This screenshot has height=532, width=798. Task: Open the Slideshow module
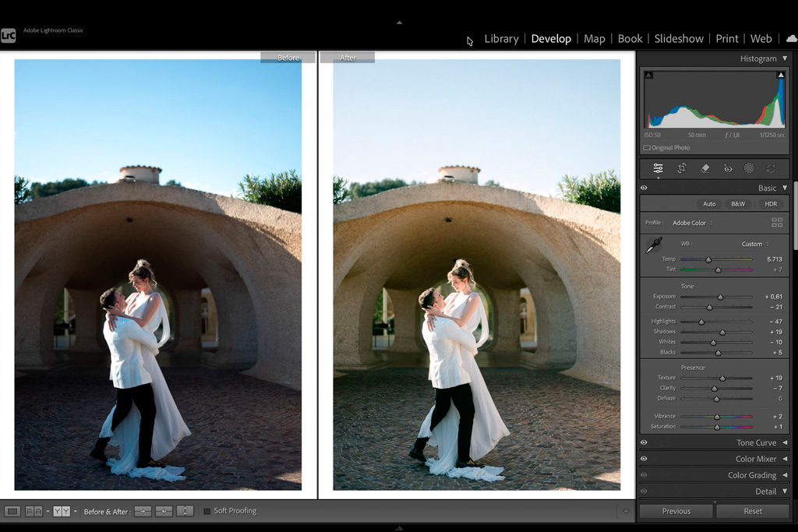[679, 38]
